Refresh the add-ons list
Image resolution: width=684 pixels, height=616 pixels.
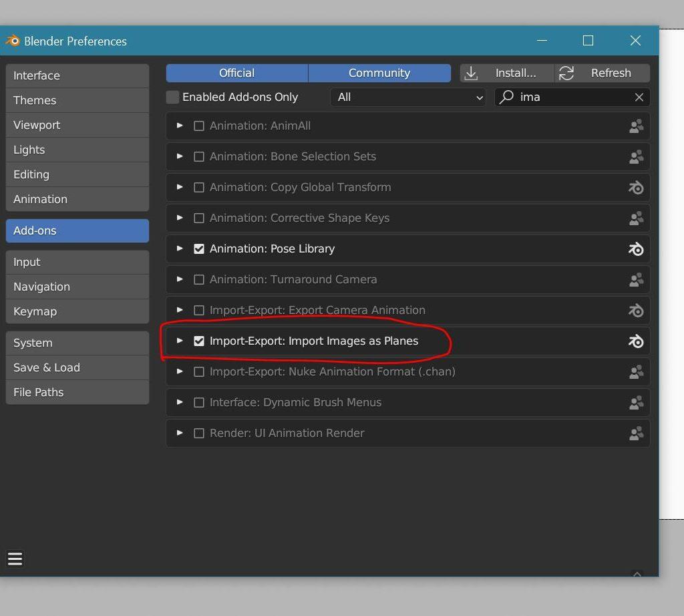tap(603, 73)
